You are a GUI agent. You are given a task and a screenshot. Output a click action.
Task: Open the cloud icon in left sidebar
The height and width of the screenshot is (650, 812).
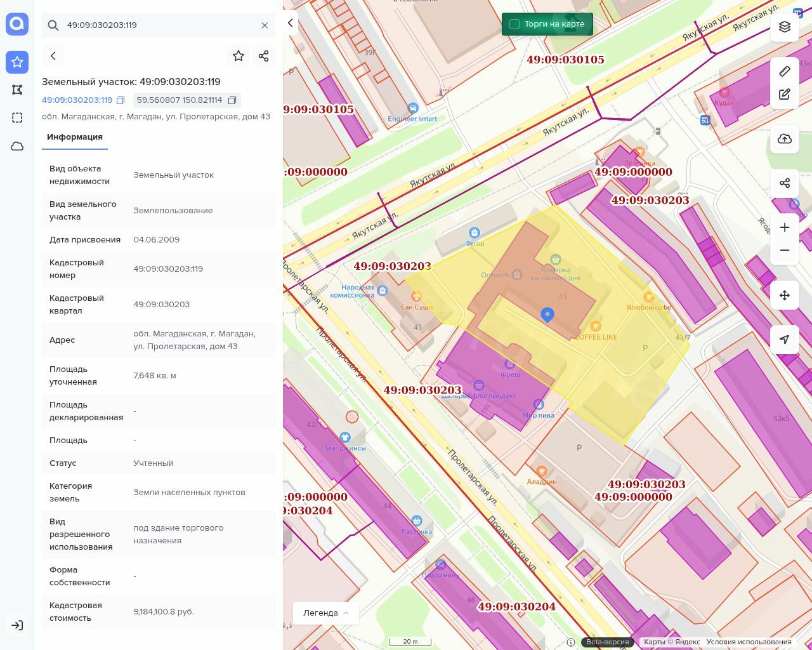17,146
